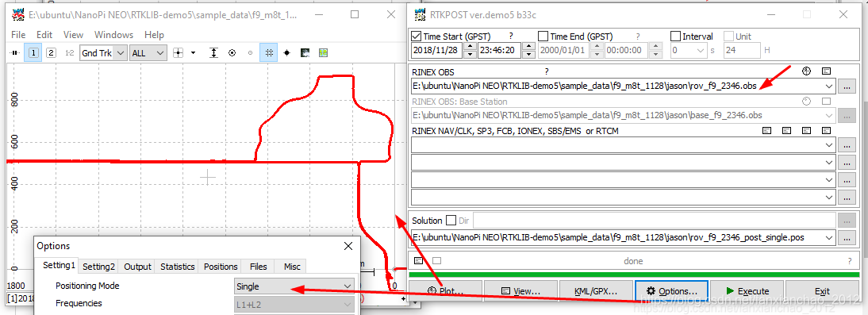Click the log view icon in status panel

click(418, 260)
